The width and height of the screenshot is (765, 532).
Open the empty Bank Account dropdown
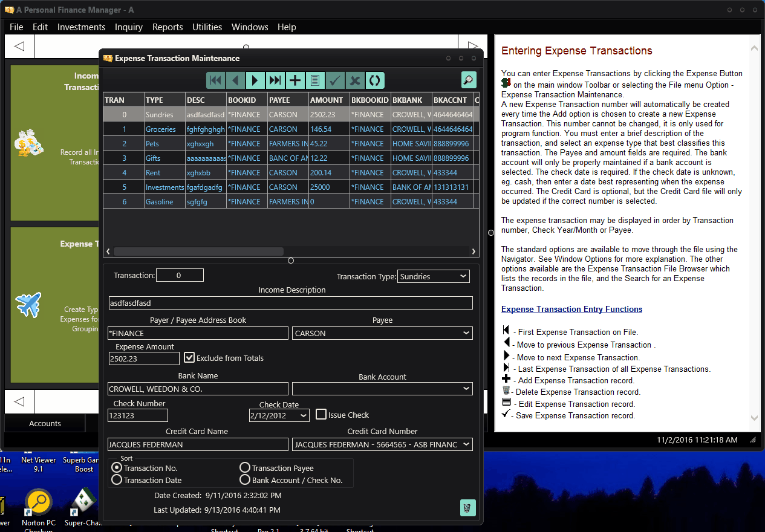[x=382, y=389]
